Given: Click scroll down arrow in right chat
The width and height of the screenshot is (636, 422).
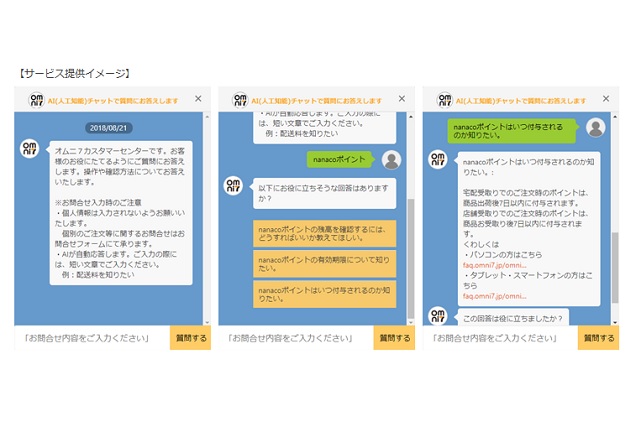Looking at the screenshot, I should coord(615,322).
